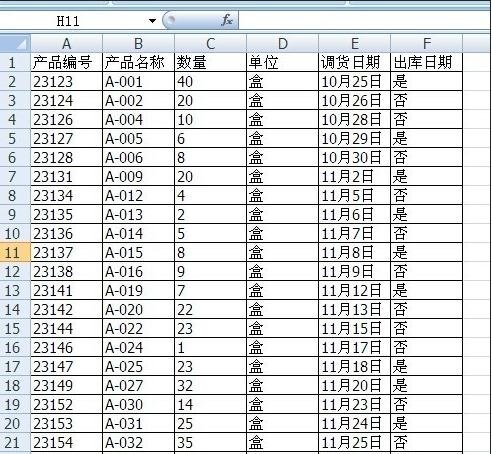Select cell containing A-005

[x=139, y=138]
